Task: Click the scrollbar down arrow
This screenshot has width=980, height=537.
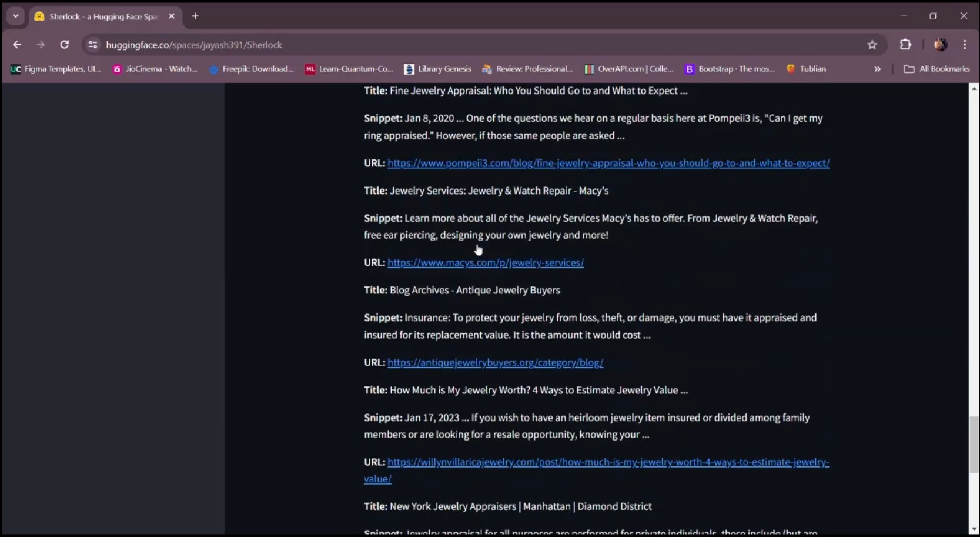Action: tap(974, 529)
